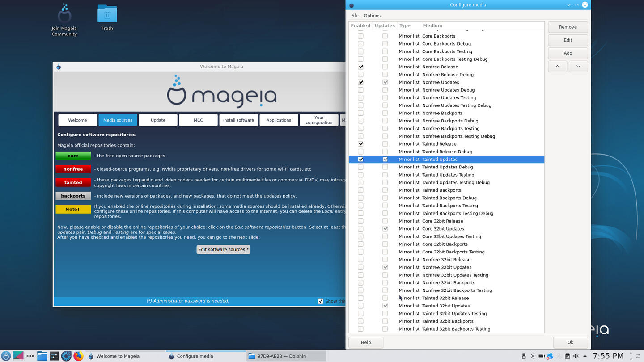The image size is (644, 362).
Task: Open the virtual desktop pager in taskbar
Action: [18, 356]
